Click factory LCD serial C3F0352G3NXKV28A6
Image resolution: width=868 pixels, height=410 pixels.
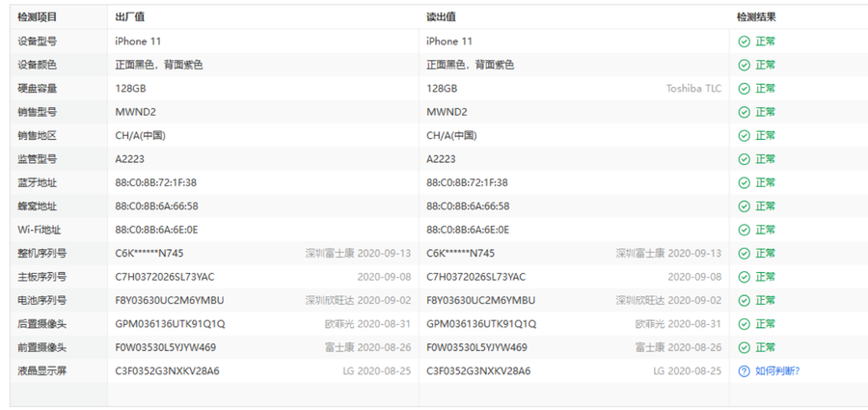[167, 371]
